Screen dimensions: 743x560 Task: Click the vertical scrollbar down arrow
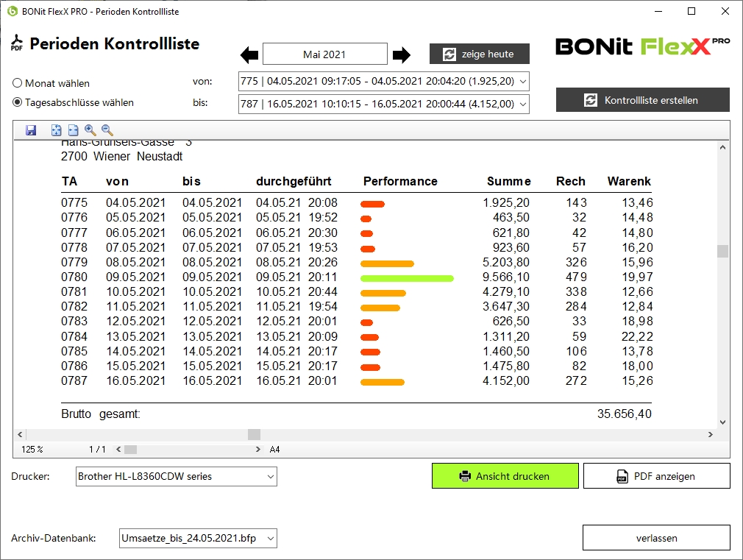722,422
